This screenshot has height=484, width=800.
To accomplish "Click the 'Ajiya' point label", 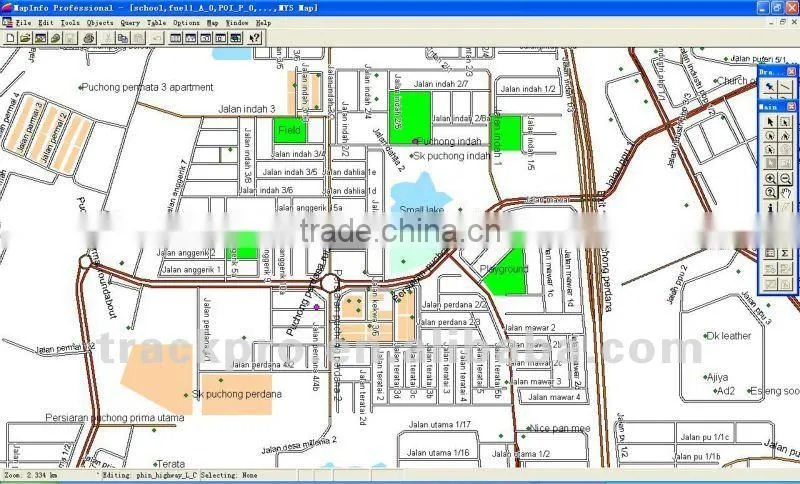I will point(718,377).
